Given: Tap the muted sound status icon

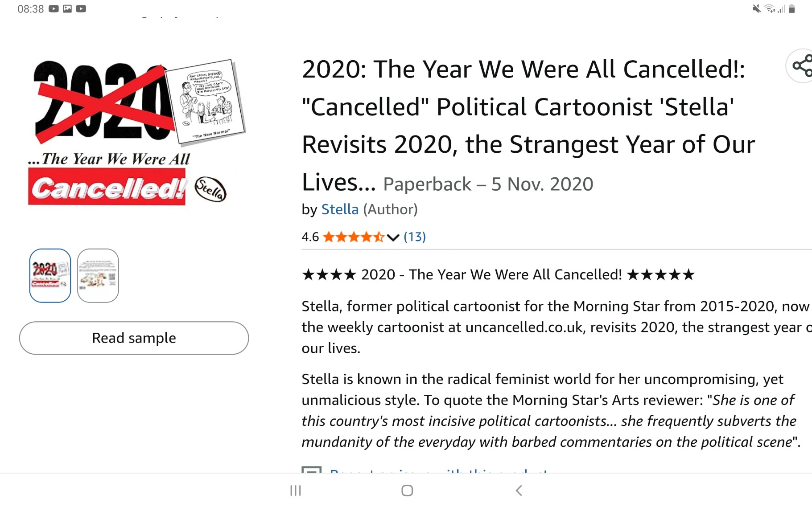Looking at the screenshot, I should click(756, 9).
